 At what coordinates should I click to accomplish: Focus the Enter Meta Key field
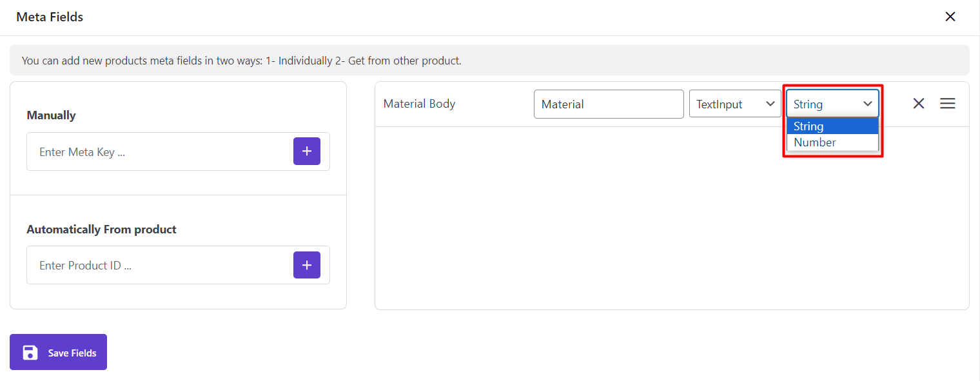160,151
